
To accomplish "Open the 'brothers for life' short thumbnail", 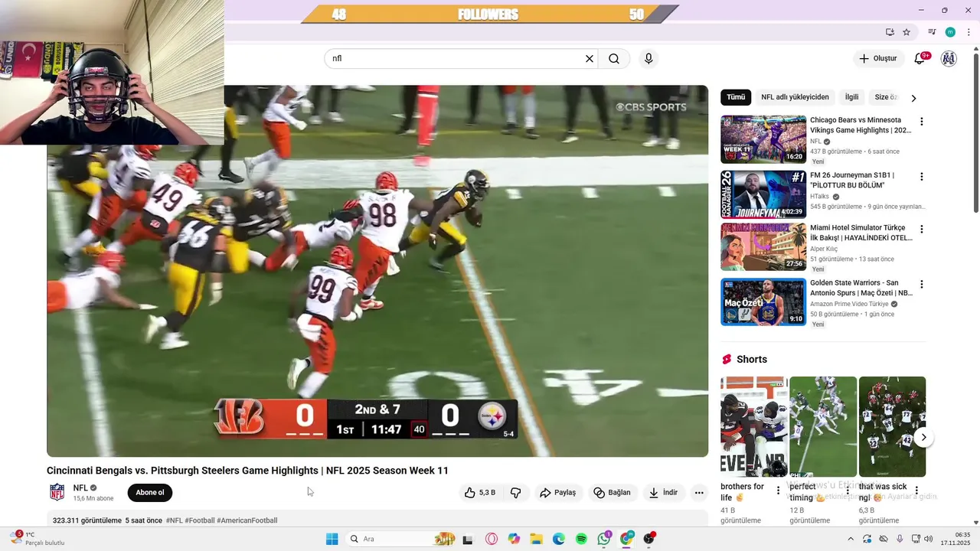I will coord(754,427).
